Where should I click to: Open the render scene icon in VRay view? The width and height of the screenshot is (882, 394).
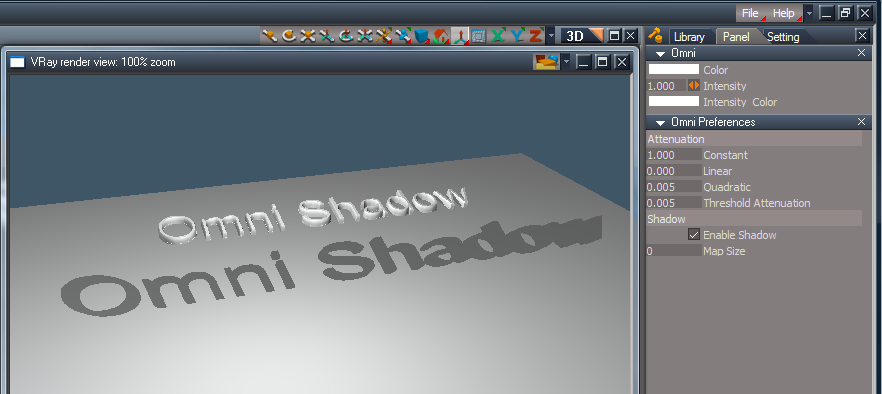pyautogui.click(x=547, y=61)
